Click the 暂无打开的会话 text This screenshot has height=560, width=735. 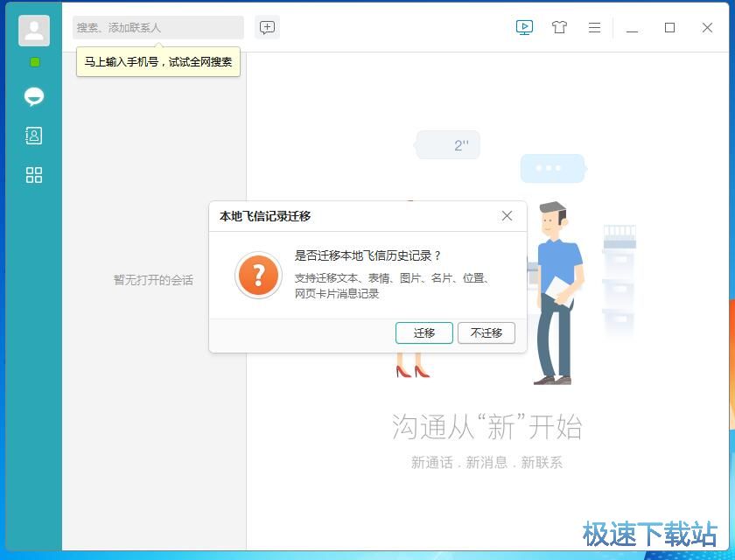pos(154,280)
